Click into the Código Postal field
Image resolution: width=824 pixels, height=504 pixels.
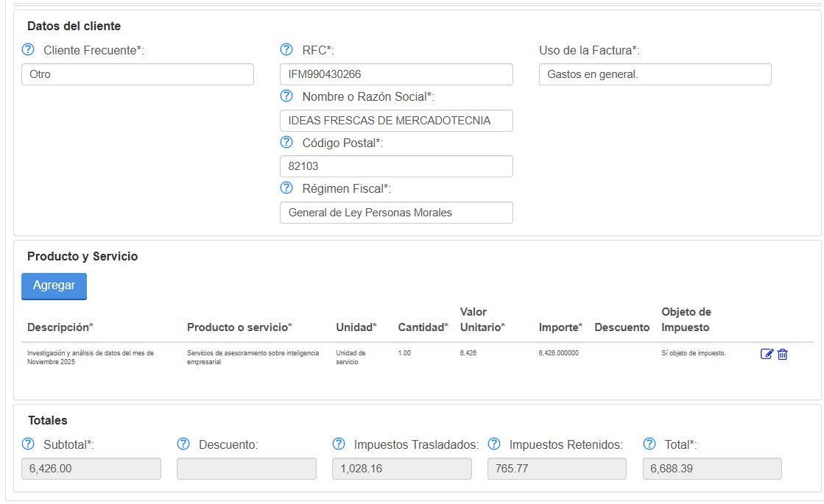396,166
